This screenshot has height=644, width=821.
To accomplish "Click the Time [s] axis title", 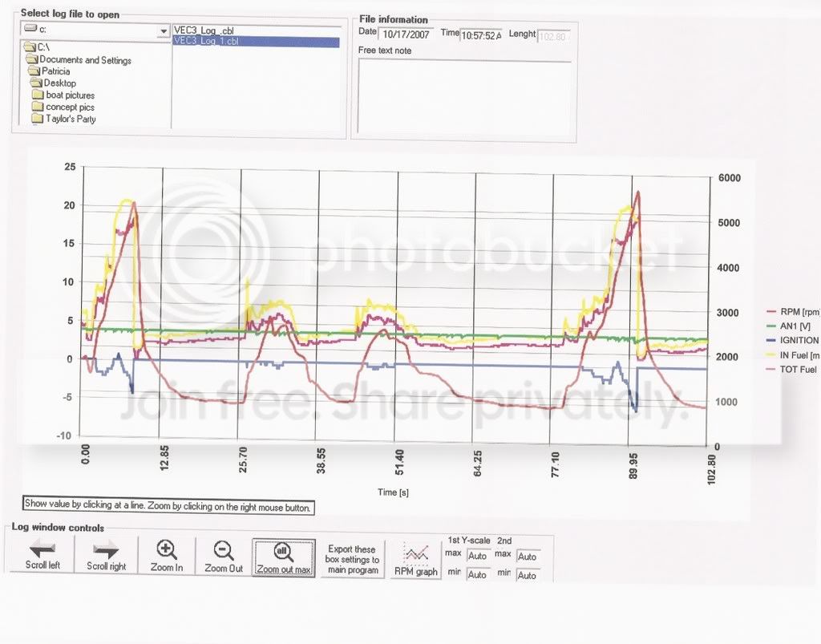I will pos(393,492).
